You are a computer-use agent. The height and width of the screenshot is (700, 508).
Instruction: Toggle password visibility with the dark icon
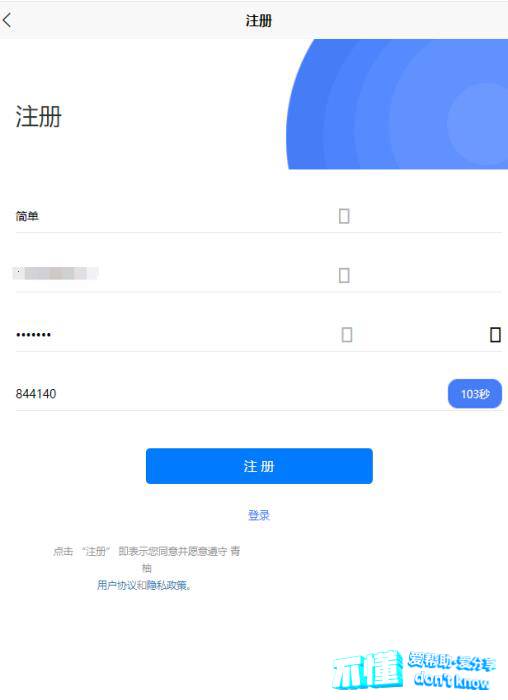tap(496, 334)
